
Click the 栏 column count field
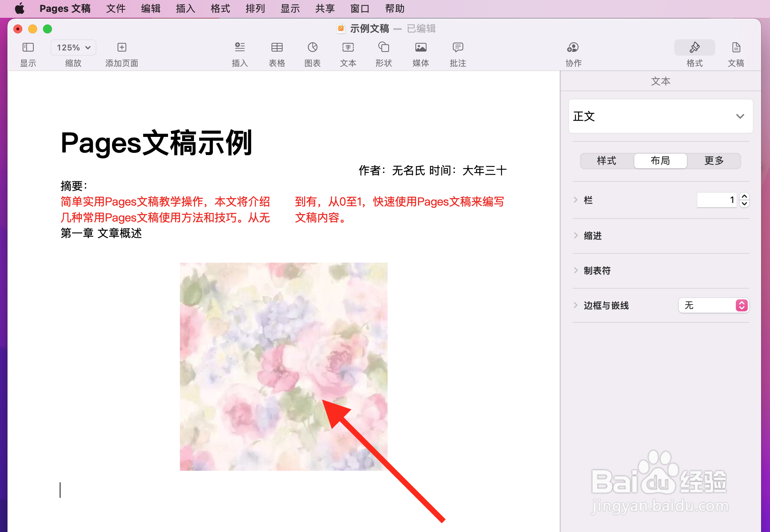pyautogui.click(x=717, y=200)
